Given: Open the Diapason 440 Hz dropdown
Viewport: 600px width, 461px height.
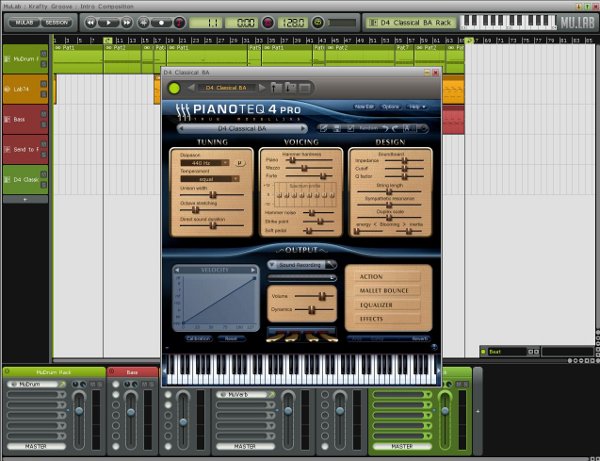Looking at the screenshot, I should click(x=204, y=163).
